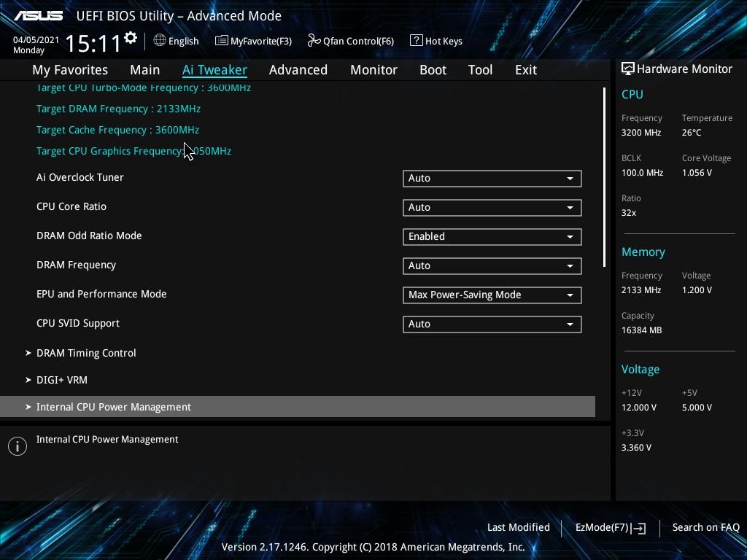Image resolution: width=747 pixels, height=560 pixels.
Task: Open Internal CPU Power Management submenu
Action: pos(298,407)
